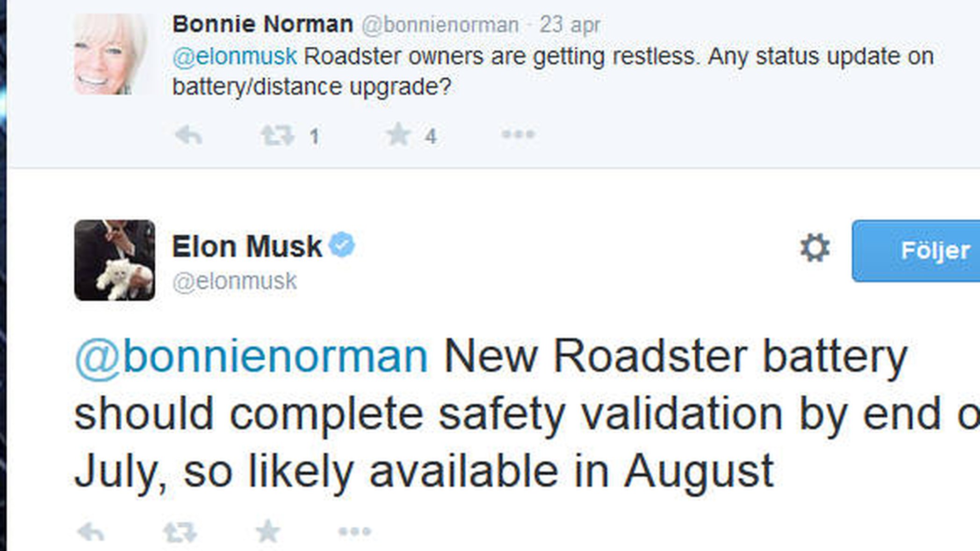This screenshot has width=980, height=551.
Task: Click the verified badge beside Elon Musk
Action: [342, 245]
